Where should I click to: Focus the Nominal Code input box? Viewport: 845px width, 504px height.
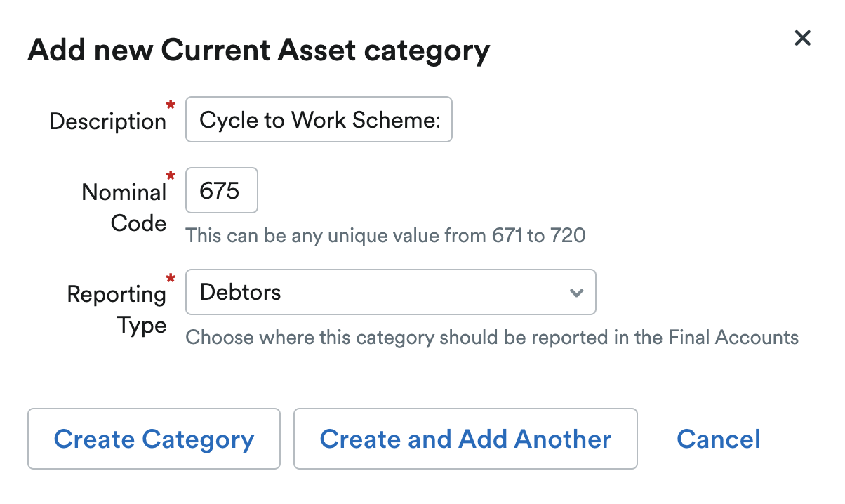221,190
